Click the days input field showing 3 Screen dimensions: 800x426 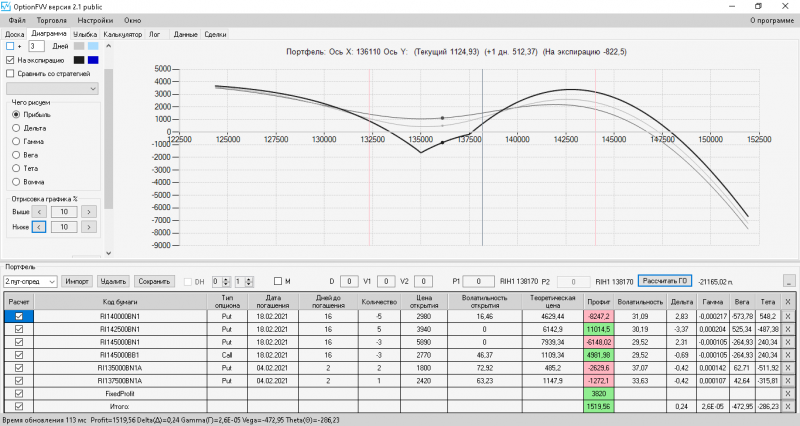pyautogui.click(x=36, y=46)
